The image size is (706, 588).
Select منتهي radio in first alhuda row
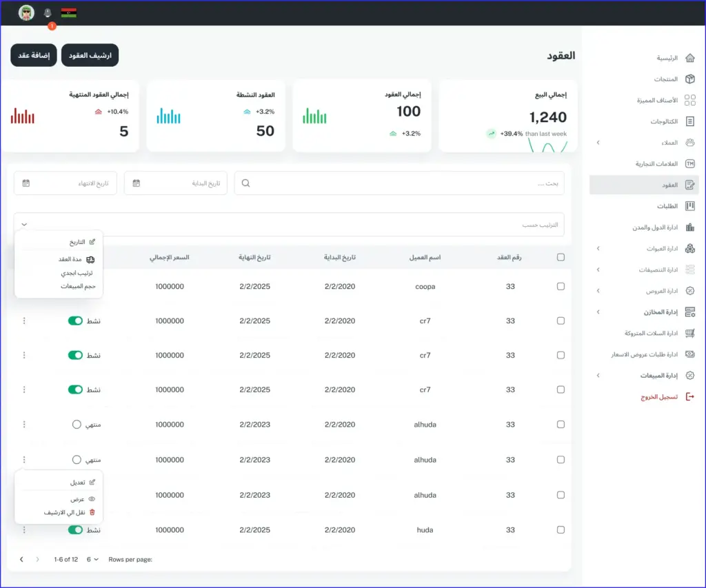tap(77, 425)
